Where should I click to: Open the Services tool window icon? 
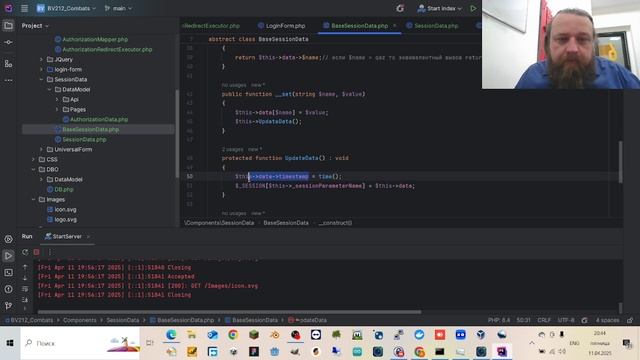pyautogui.click(x=8, y=239)
